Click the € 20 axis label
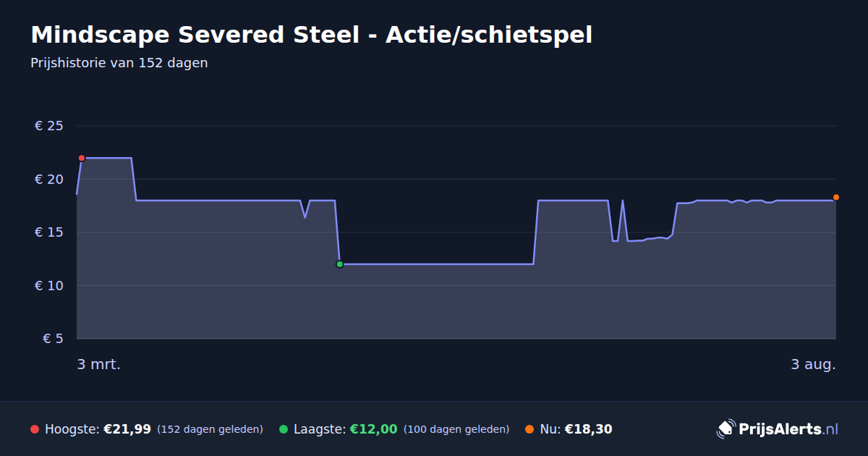868x456 pixels. [x=49, y=180]
